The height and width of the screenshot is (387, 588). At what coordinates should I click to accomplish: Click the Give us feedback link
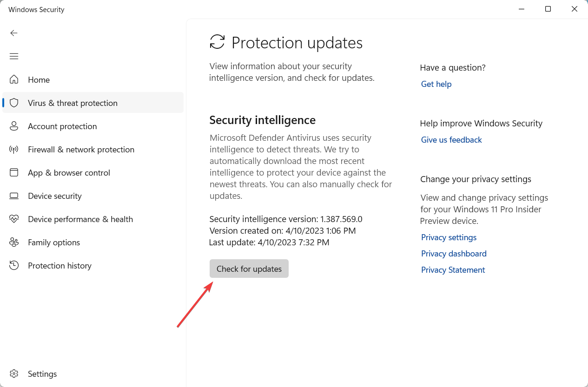click(x=451, y=140)
